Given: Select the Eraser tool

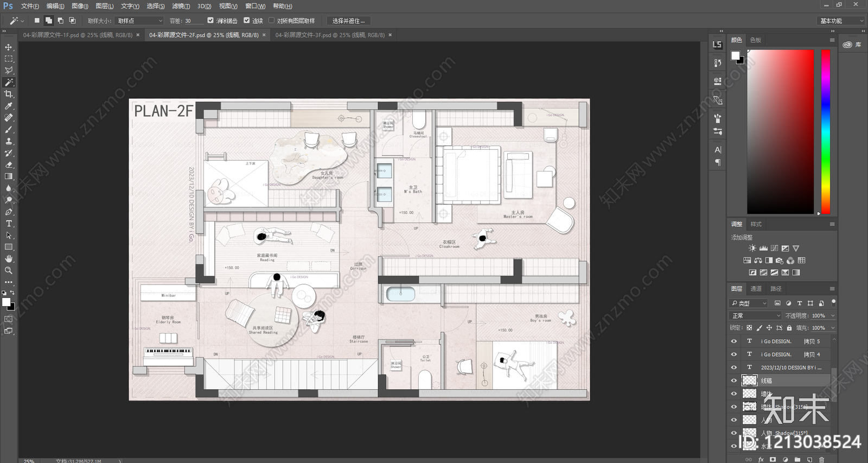Looking at the screenshot, I should (x=9, y=164).
